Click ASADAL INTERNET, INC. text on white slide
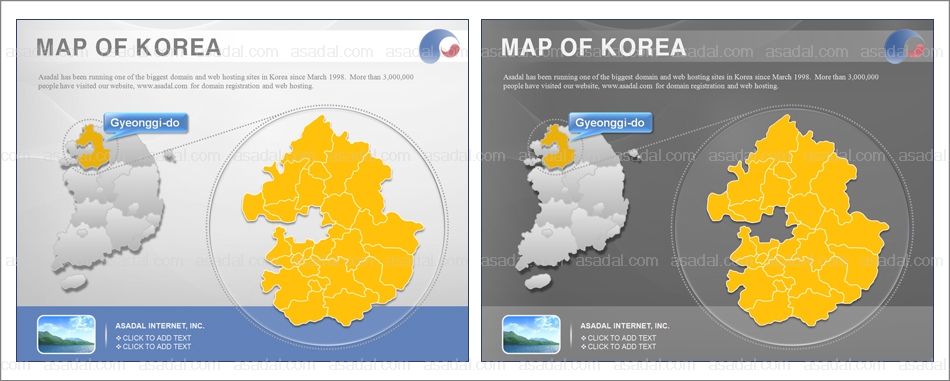This screenshot has width=950, height=381. coord(160,326)
